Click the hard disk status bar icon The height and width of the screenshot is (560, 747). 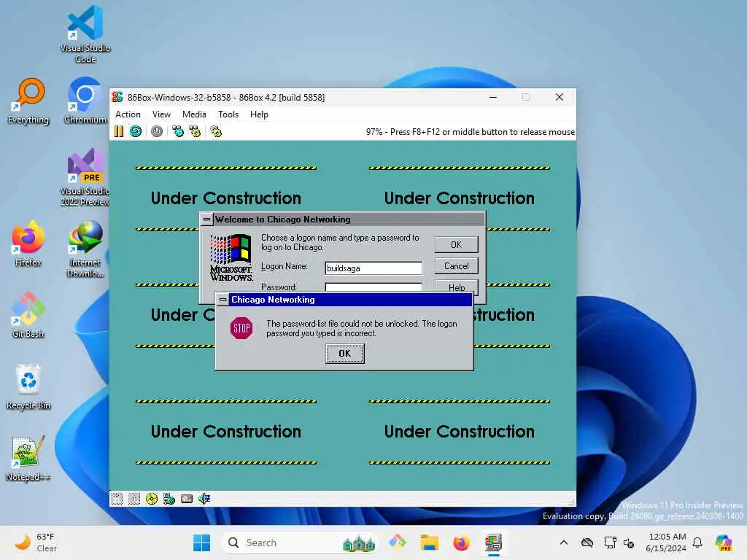187,499
